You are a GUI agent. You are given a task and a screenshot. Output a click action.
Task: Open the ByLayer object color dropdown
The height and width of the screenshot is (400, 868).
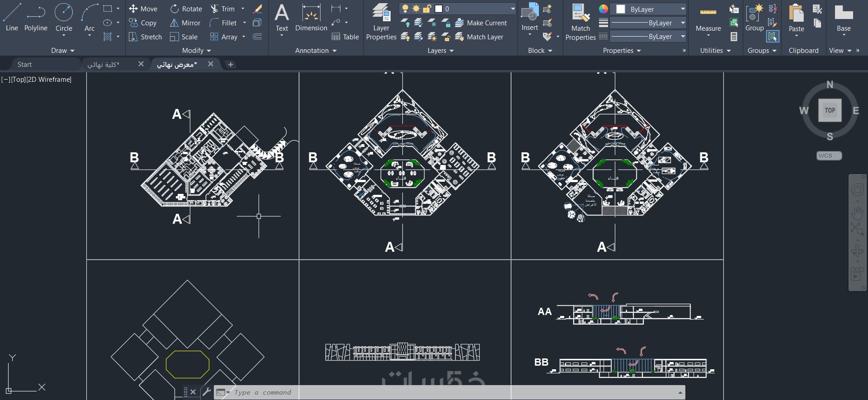[683, 9]
